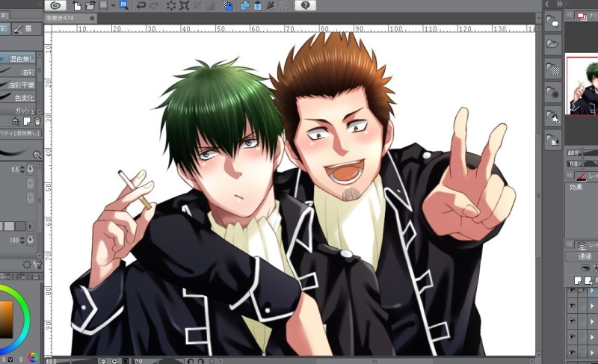Open the save options dropdown arrow

click(x=113, y=5)
